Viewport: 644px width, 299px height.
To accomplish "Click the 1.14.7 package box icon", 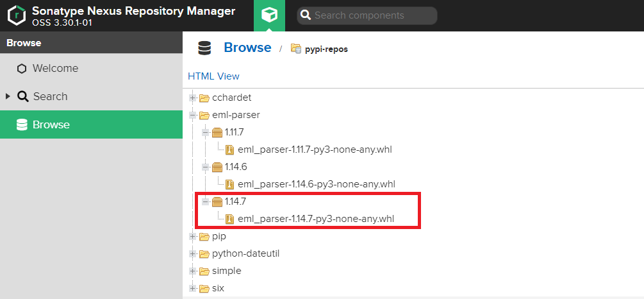I will pyautogui.click(x=217, y=201).
